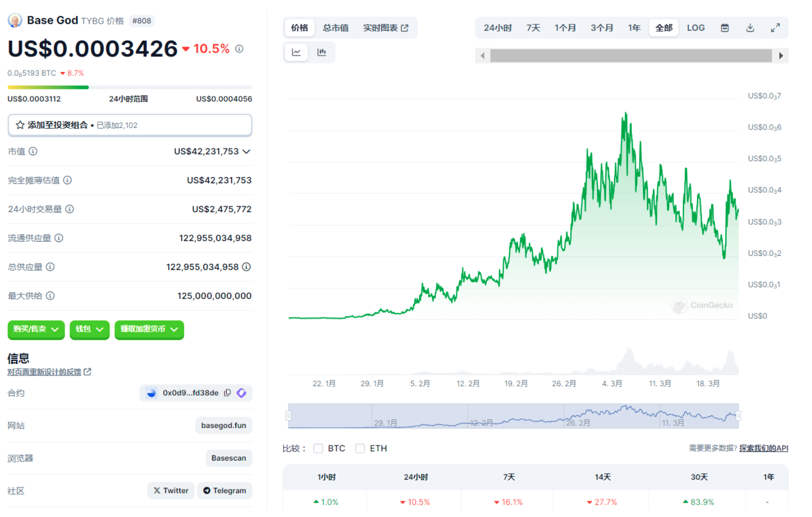Open the 购买/售卖 dropdown
The height and width of the screenshot is (517, 812).
click(x=36, y=329)
